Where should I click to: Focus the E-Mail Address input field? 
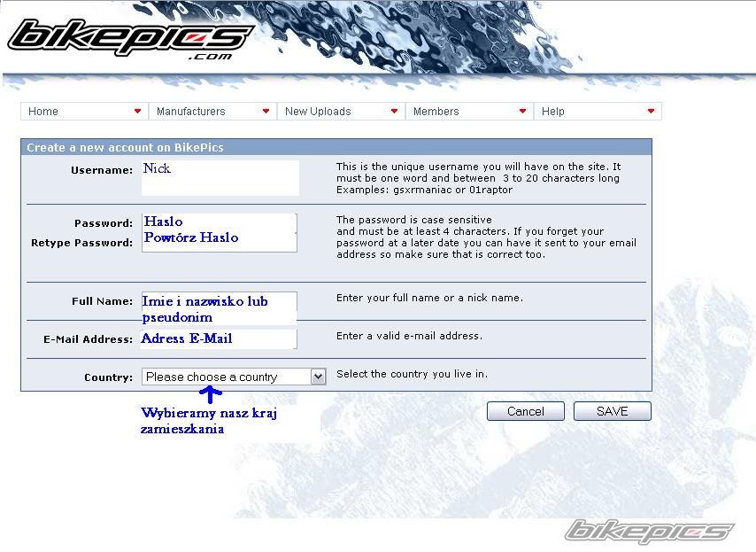(x=220, y=339)
